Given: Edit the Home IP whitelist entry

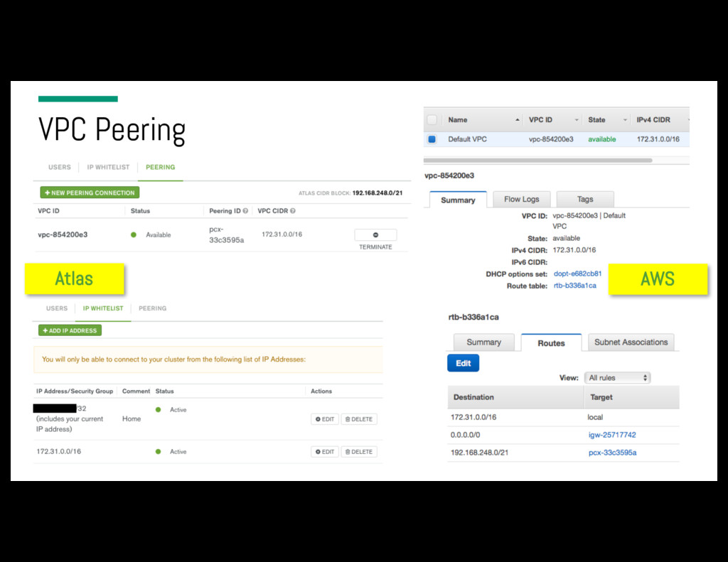Looking at the screenshot, I should click(324, 419).
